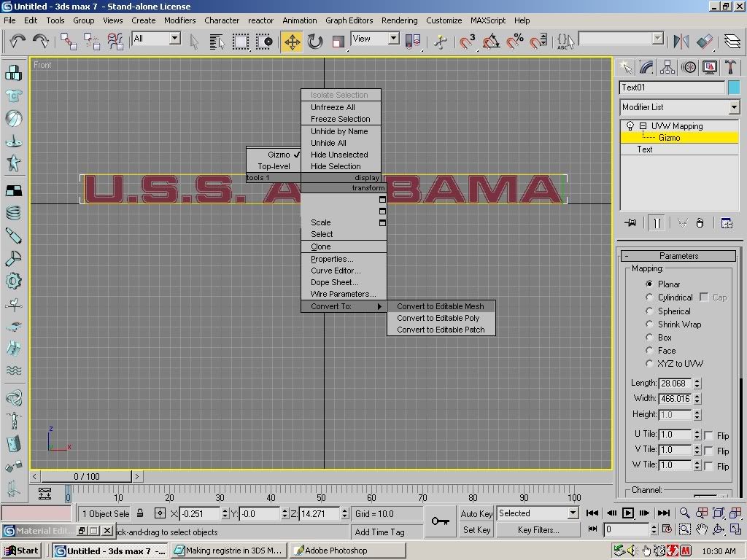This screenshot has height=560, width=747.
Task: Click the Undo arrow icon
Action: click(18, 42)
